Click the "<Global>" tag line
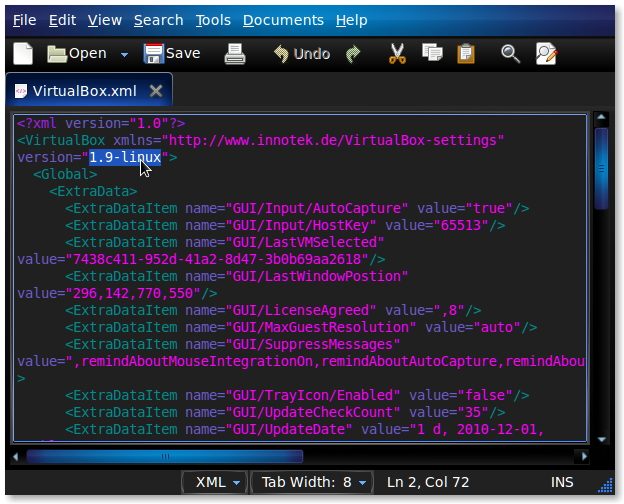The image size is (624, 504). pos(65,174)
